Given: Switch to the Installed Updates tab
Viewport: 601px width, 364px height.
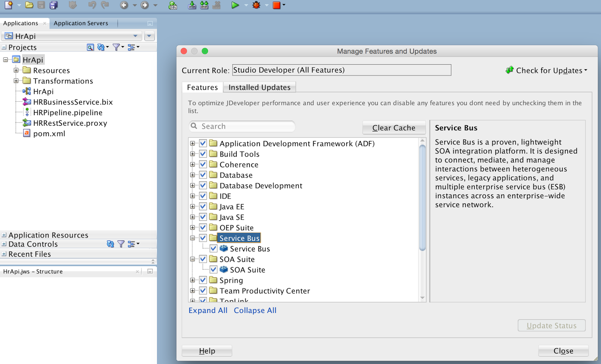Looking at the screenshot, I should point(260,87).
